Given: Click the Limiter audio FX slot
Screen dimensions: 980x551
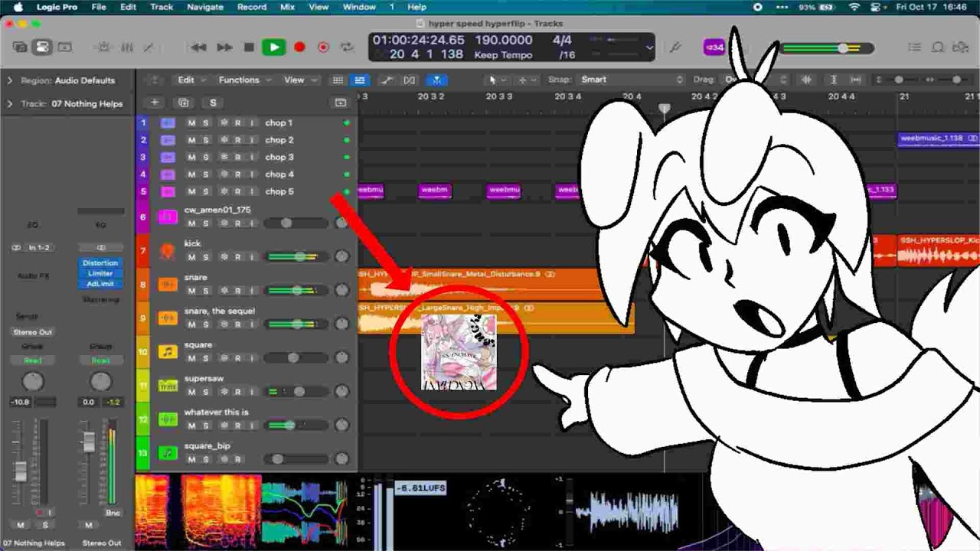Looking at the screenshot, I should [x=100, y=273].
